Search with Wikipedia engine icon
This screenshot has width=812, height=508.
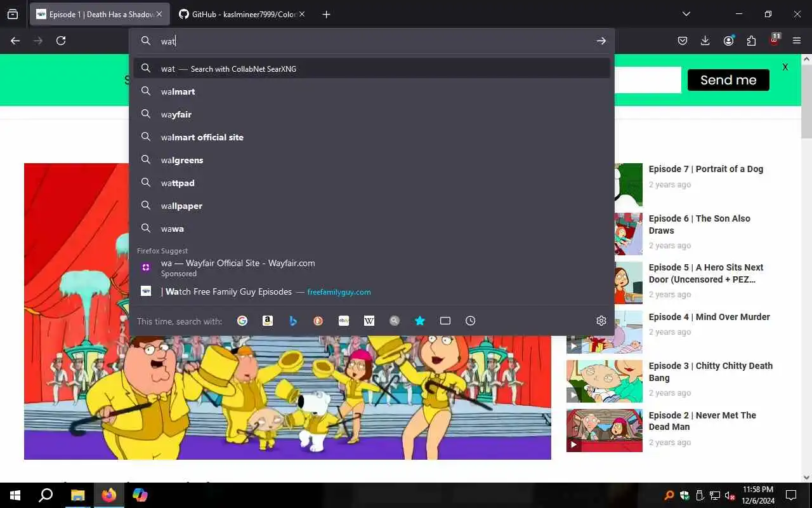click(369, 321)
